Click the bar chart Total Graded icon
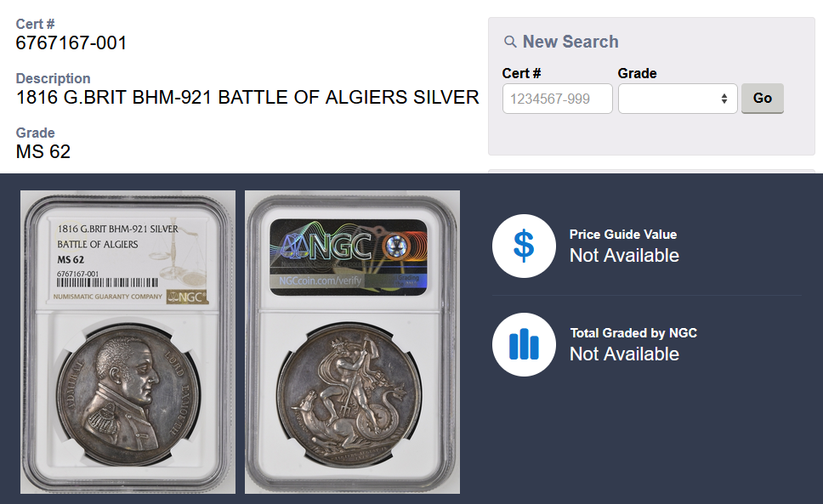 (x=524, y=344)
